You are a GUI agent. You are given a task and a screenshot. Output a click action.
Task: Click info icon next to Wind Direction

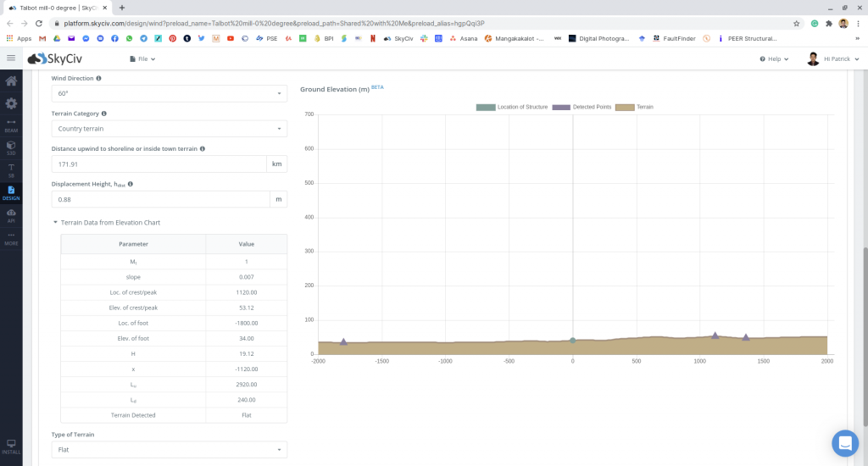tap(99, 78)
